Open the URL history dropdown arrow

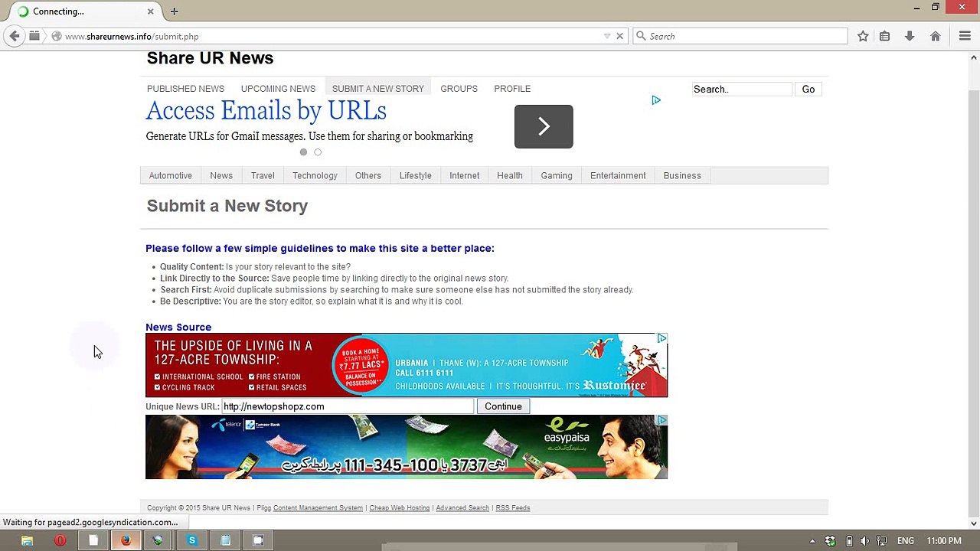(607, 36)
